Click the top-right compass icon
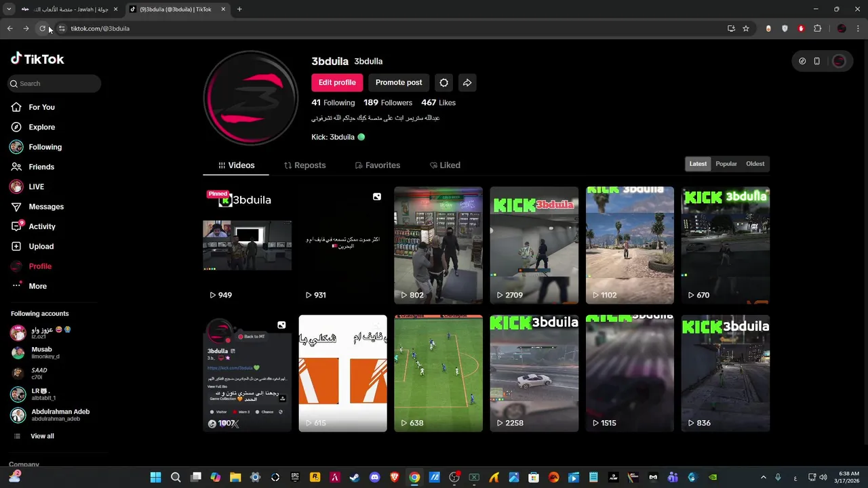The height and width of the screenshot is (488, 868). pyautogui.click(x=802, y=61)
